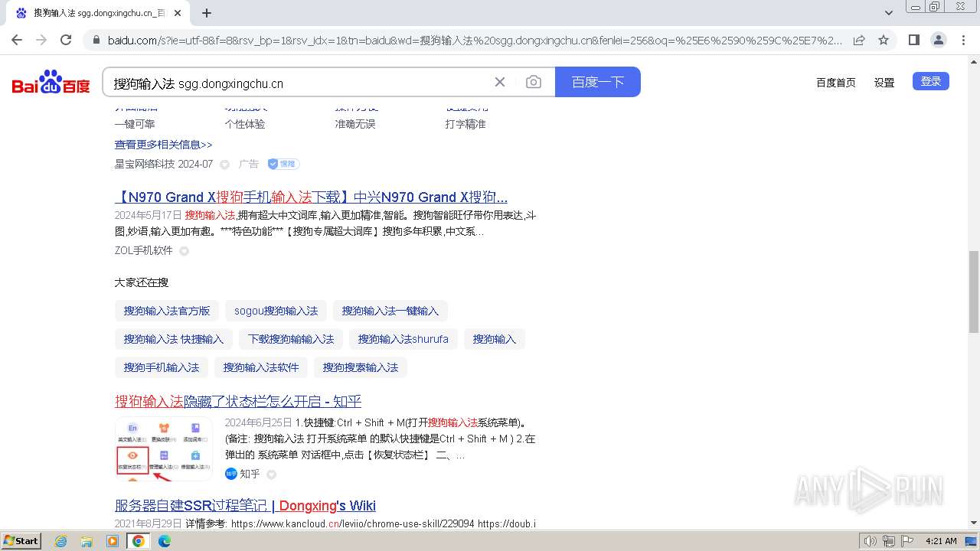Launch Internet Explorer from taskbar
This screenshot has height=551, width=980.
click(61, 541)
